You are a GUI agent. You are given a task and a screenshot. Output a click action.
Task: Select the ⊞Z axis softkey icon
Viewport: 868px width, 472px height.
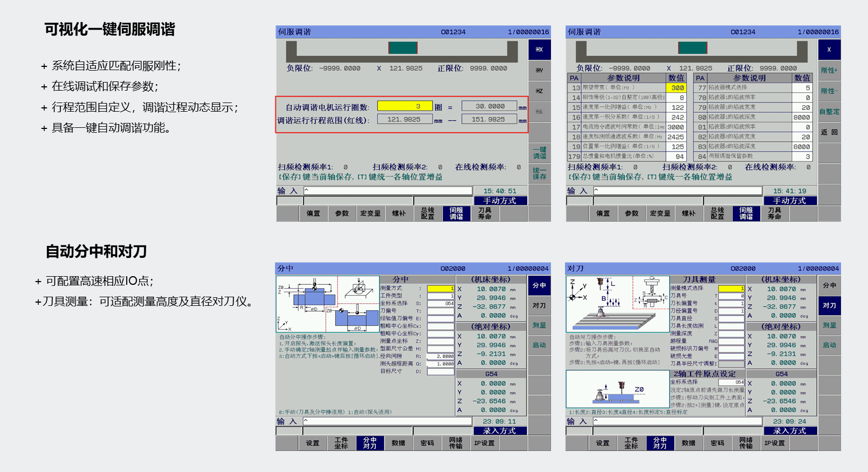point(539,91)
